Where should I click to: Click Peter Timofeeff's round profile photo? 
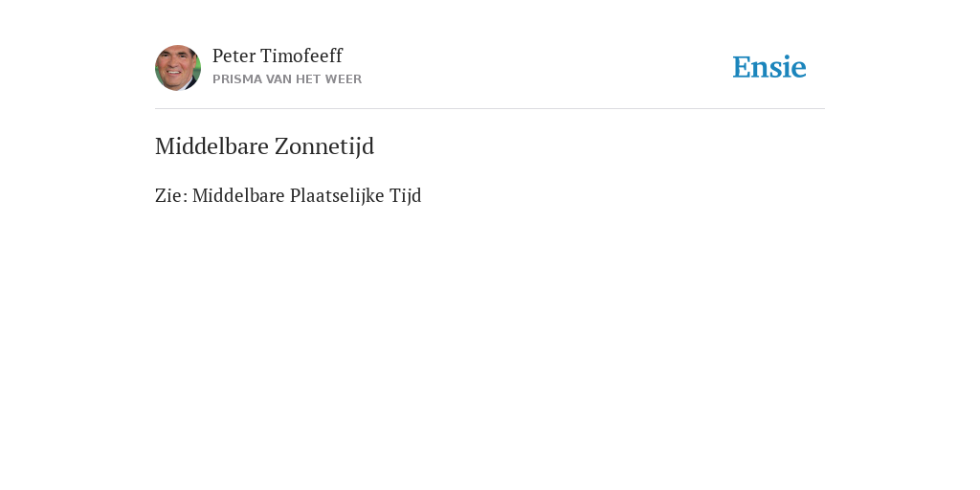(x=178, y=68)
